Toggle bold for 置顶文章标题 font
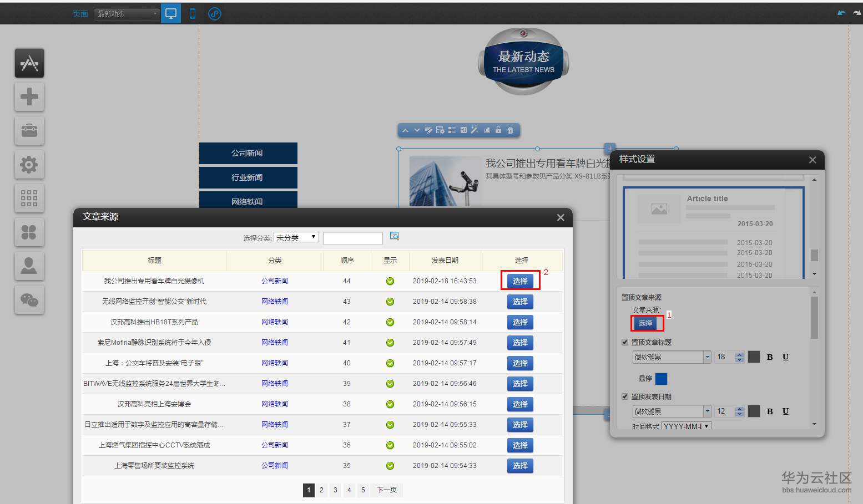This screenshot has height=504, width=863. coord(770,357)
